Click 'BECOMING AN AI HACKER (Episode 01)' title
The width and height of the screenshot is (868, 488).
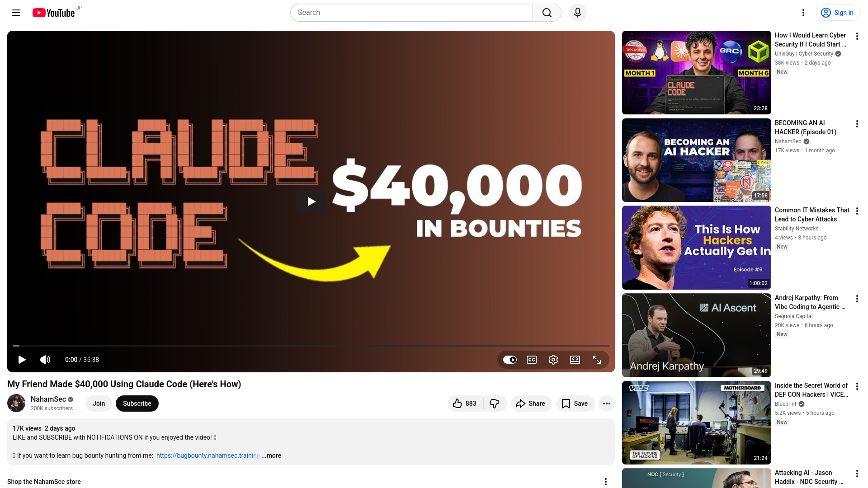(x=806, y=127)
